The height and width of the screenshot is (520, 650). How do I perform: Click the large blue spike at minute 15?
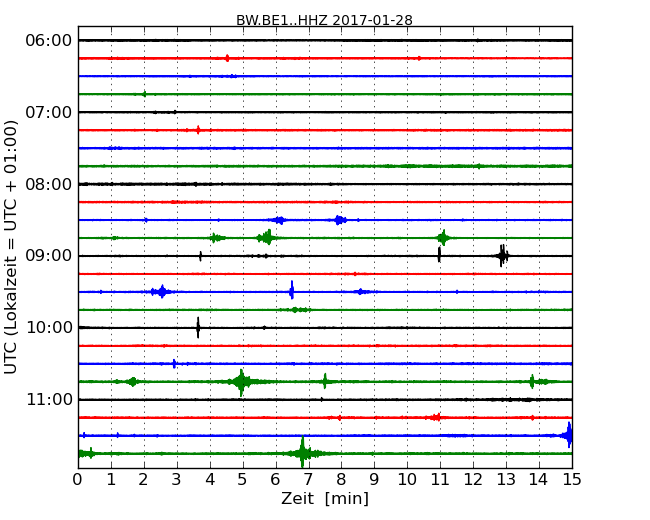point(569,435)
